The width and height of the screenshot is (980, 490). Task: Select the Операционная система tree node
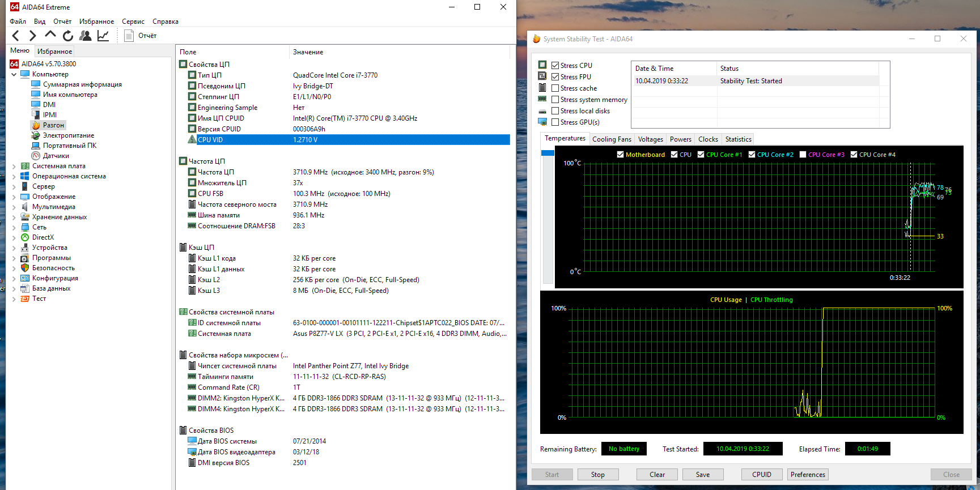tap(69, 176)
